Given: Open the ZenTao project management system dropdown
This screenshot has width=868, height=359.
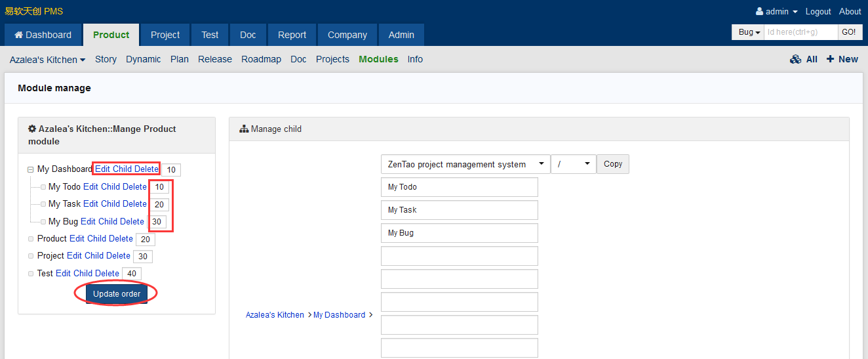Looking at the screenshot, I should click(465, 164).
